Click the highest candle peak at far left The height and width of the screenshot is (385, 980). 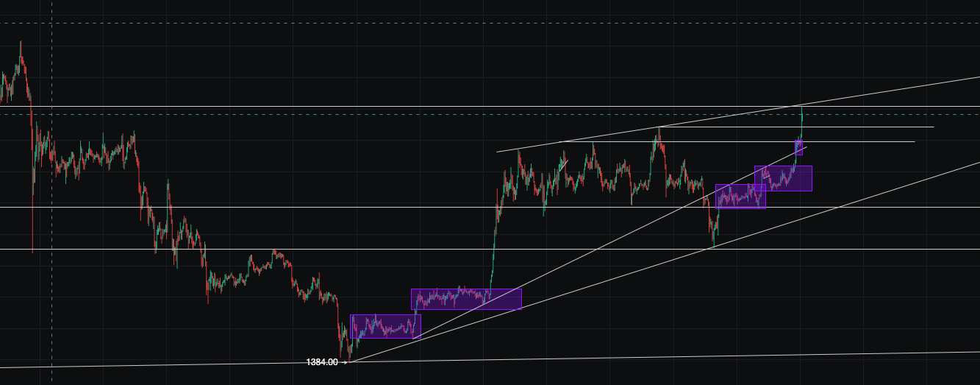(x=21, y=46)
